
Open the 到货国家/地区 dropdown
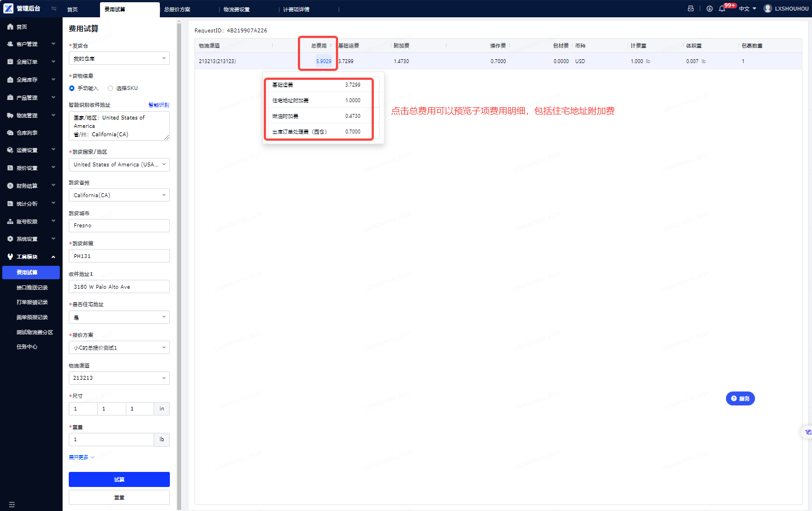pyautogui.click(x=119, y=165)
